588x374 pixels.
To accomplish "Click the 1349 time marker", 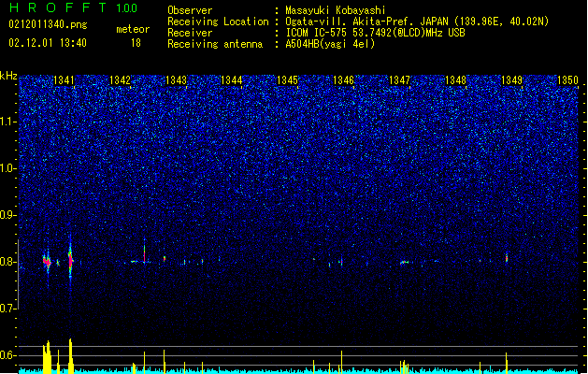I will tap(511, 80).
